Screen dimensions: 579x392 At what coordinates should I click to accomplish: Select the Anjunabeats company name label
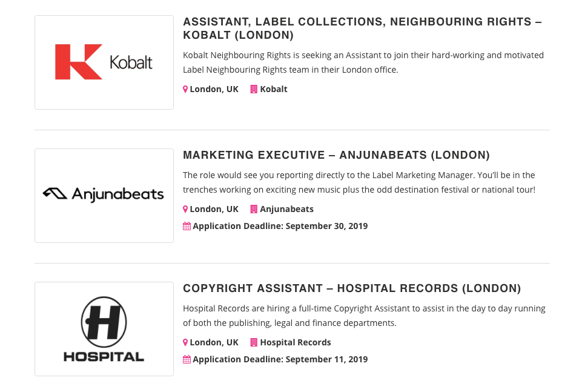click(x=287, y=210)
